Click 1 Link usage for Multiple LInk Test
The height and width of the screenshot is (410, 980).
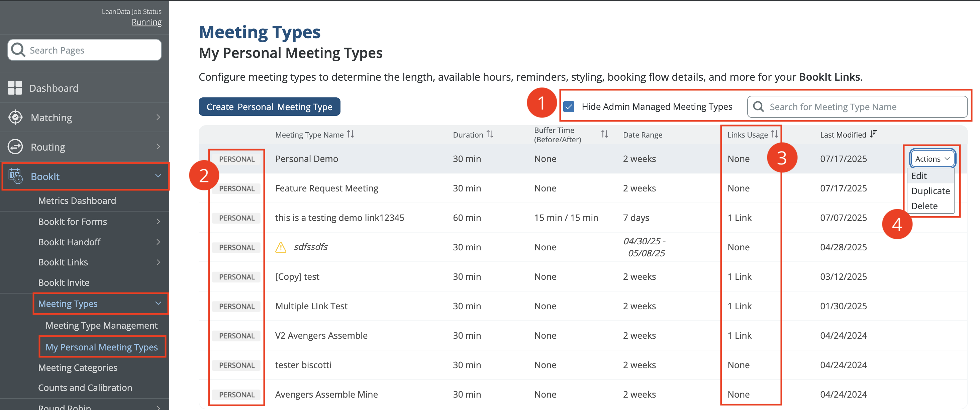739,306
